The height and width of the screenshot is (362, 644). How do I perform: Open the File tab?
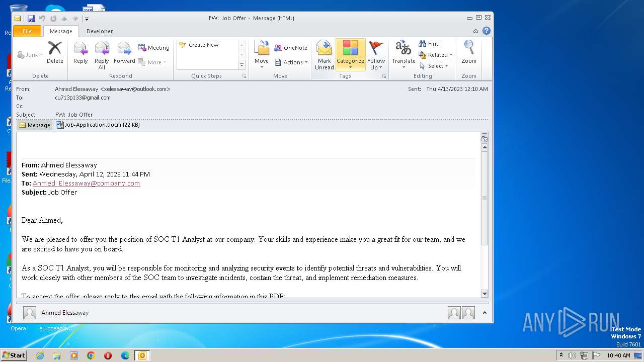pyautogui.click(x=27, y=31)
